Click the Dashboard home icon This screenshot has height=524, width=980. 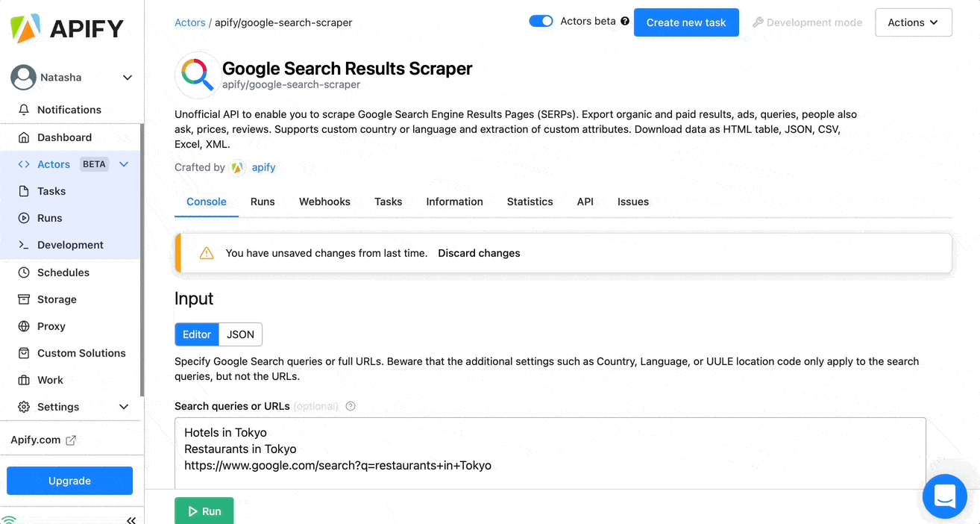tap(24, 137)
